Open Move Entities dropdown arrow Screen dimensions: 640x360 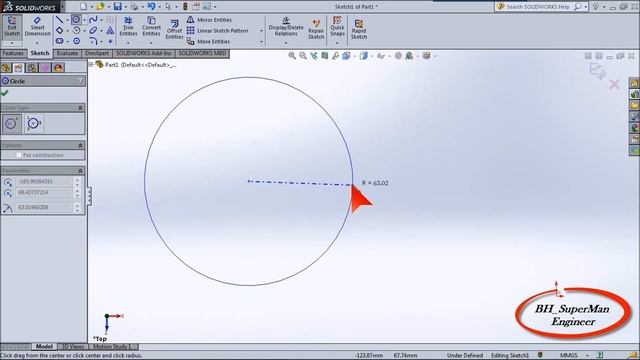point(261,42)
